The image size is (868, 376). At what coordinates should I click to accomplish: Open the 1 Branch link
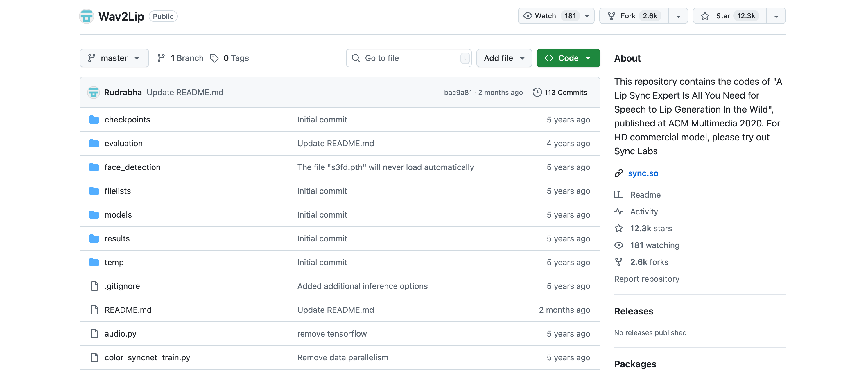pyautogui.click(x=181, y=58)
